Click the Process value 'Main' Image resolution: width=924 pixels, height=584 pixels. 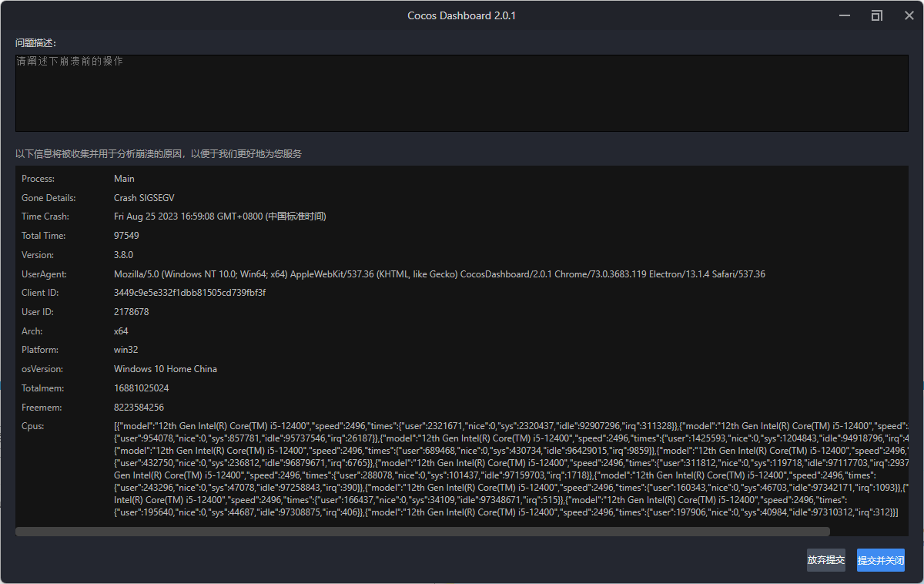124,179
